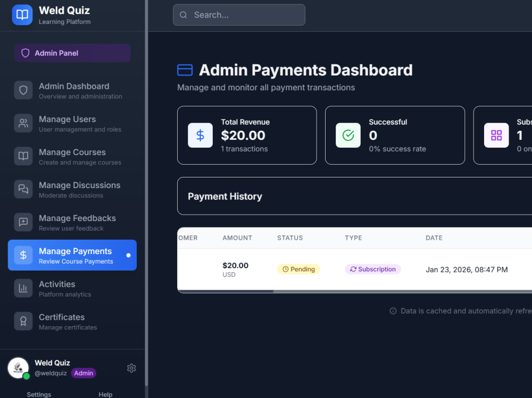
Task: Click the purple grid subscriptions icon
Action: click(496, 136)
